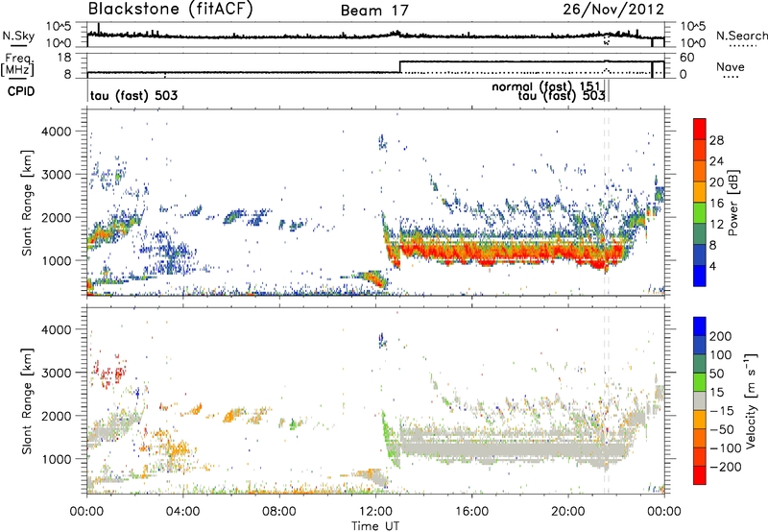The image size is (768, 532).
Task: Click the "normal (fast) 151" CPID entry
Action: [x=545, y=86]
